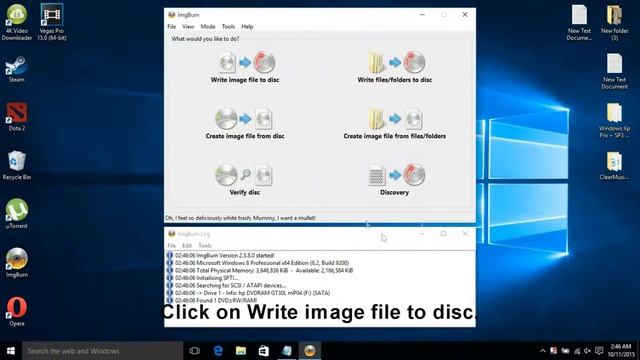
Task: Click Write image file to disc icon
Action: 246,62
